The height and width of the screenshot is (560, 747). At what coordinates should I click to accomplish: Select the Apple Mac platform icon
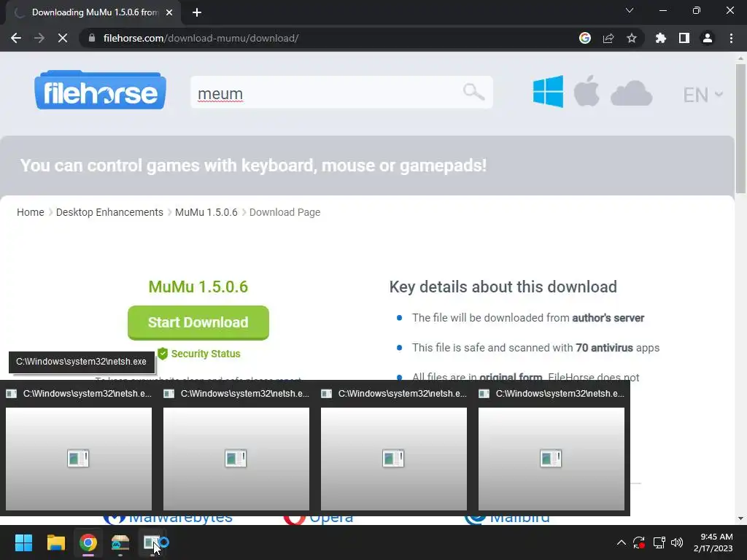pos(587,90)
